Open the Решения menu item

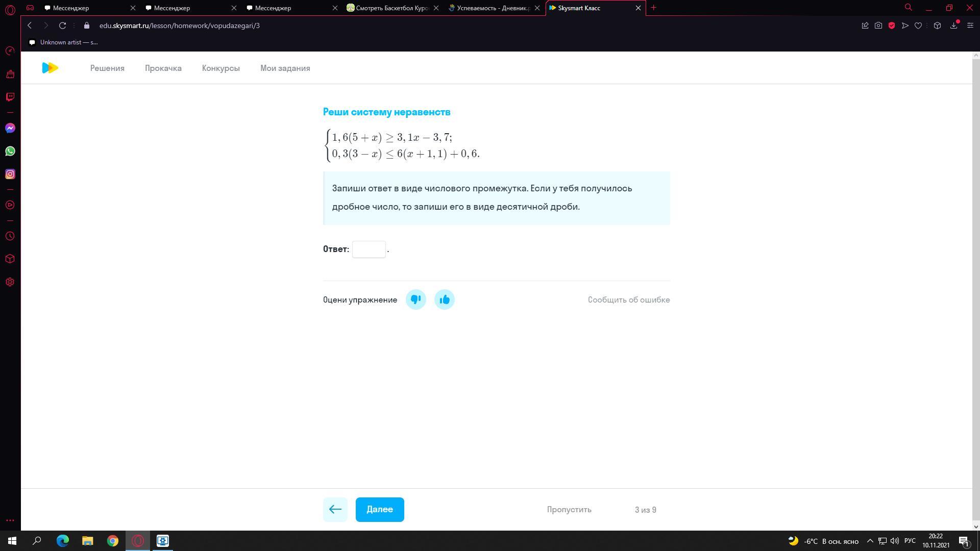coord(107,68)
